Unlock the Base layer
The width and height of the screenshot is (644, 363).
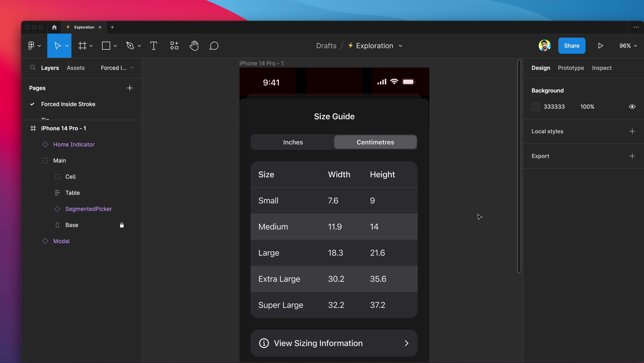click(x=122, y=225)
